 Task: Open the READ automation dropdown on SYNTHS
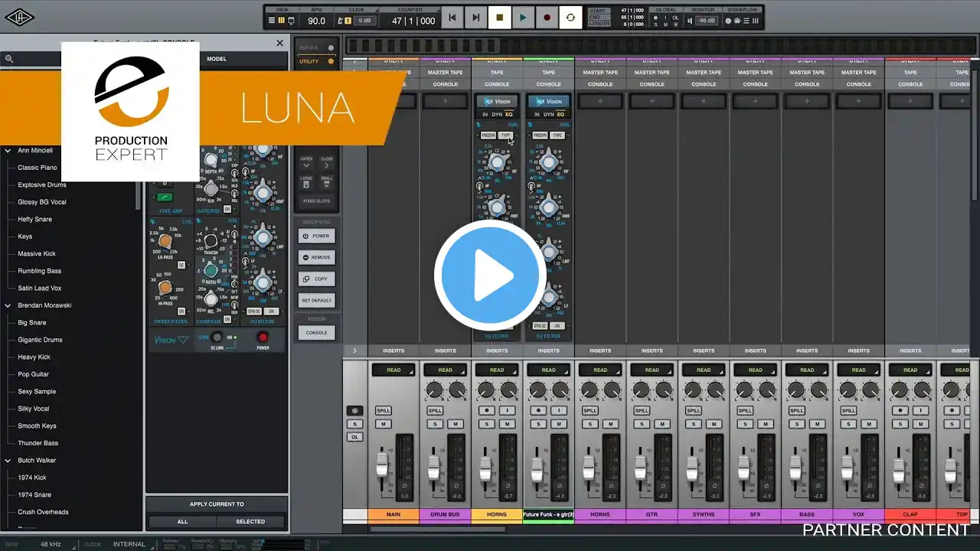(704, 370)
